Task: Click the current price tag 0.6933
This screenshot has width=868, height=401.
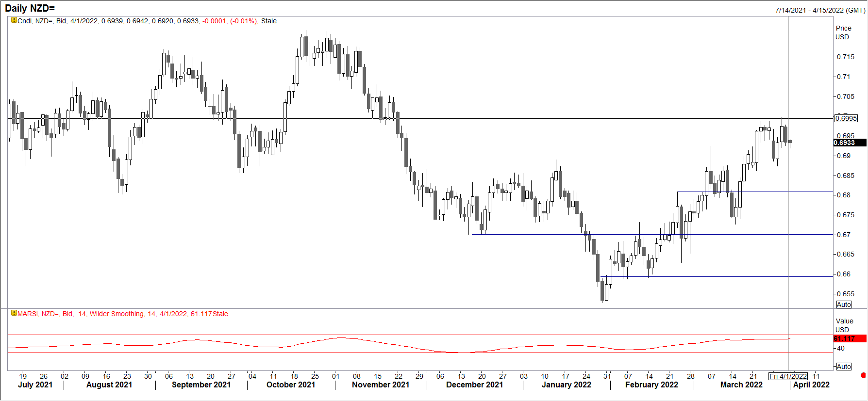Action: coord(850,143)
